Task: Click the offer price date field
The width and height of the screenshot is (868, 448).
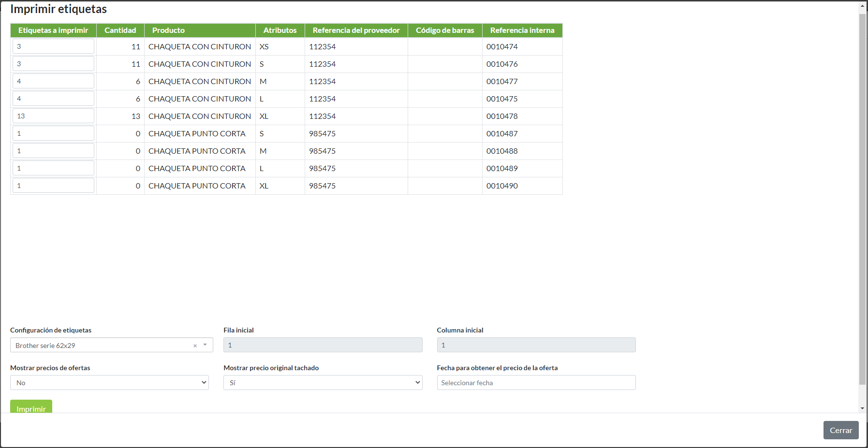Action: (x=536, y=383)
